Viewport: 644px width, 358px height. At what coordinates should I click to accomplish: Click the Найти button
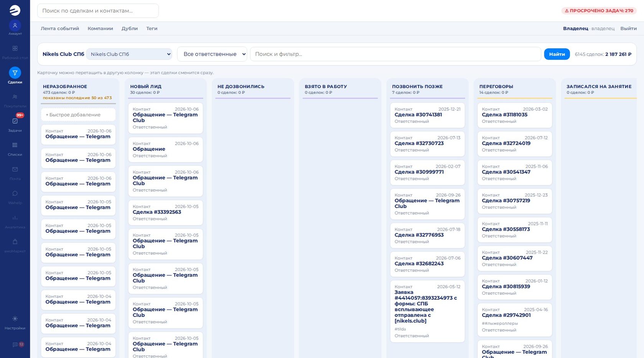click(x=557, y=54)
